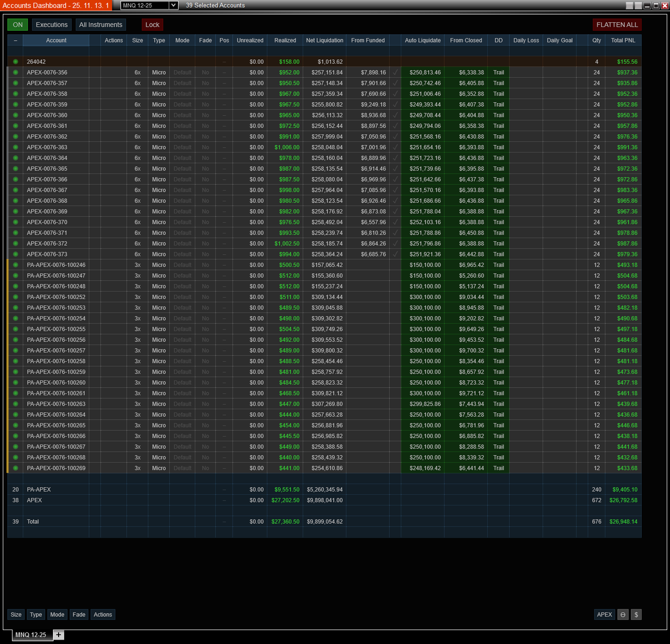
Task: Minimize the Accounts Dashboard window
Action: click(x=647, y=6)
